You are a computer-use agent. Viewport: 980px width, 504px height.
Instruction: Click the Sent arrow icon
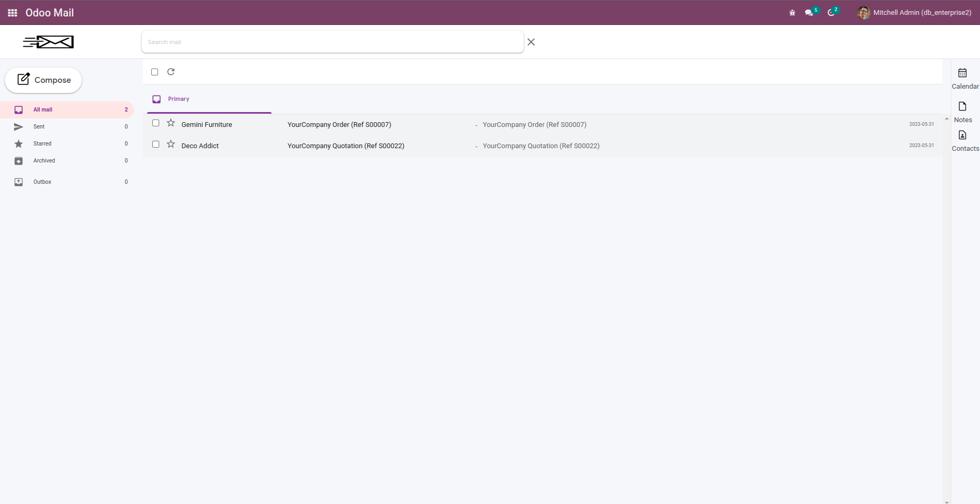(19, 127)
